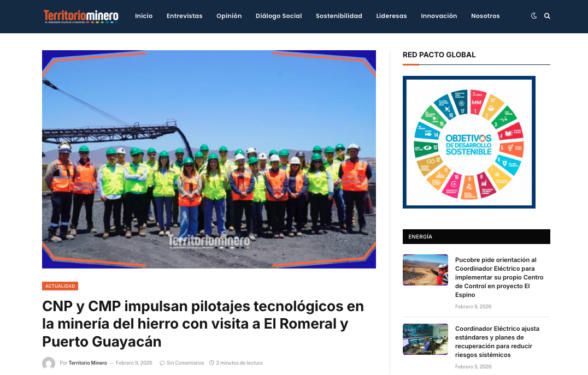Screen dimensions: 588x375
Task: Open the Lideresas section
Action: (x=391, y=16)
